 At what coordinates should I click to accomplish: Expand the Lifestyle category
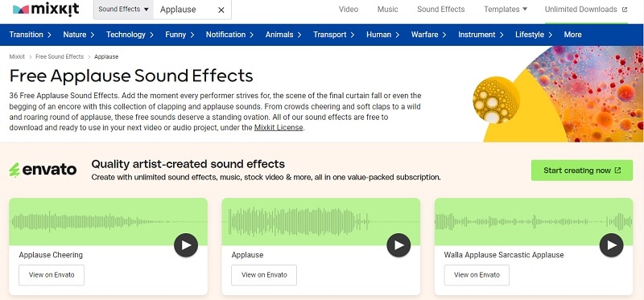point(534,35)
